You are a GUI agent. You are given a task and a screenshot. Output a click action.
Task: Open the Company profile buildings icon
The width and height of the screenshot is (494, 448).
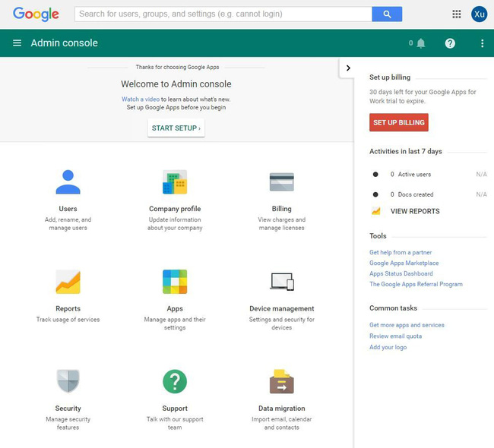tap(175, 182)
